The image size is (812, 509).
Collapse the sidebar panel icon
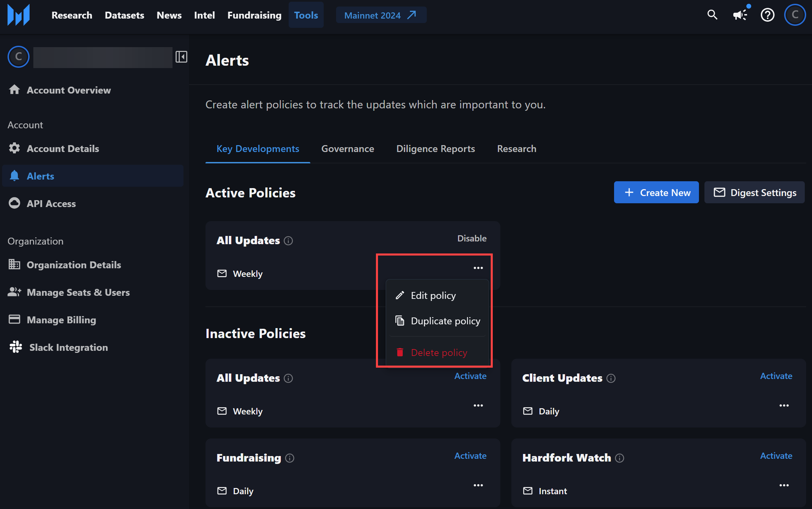181,57
